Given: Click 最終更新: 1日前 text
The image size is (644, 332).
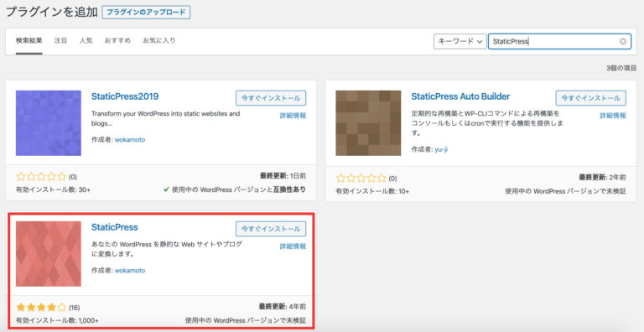Looking at the screenshot, I should tap(283, 176).
